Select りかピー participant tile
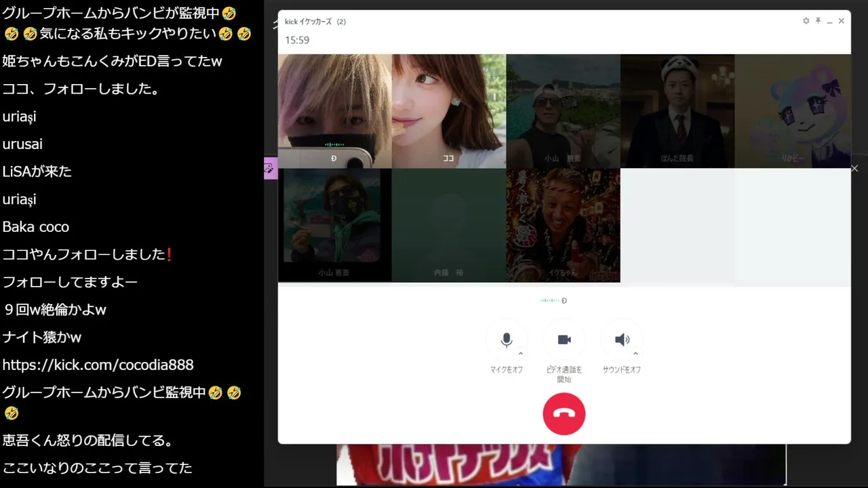Image resolution: width=868 pixels, height=488 pixels. (x=793, y=111)
